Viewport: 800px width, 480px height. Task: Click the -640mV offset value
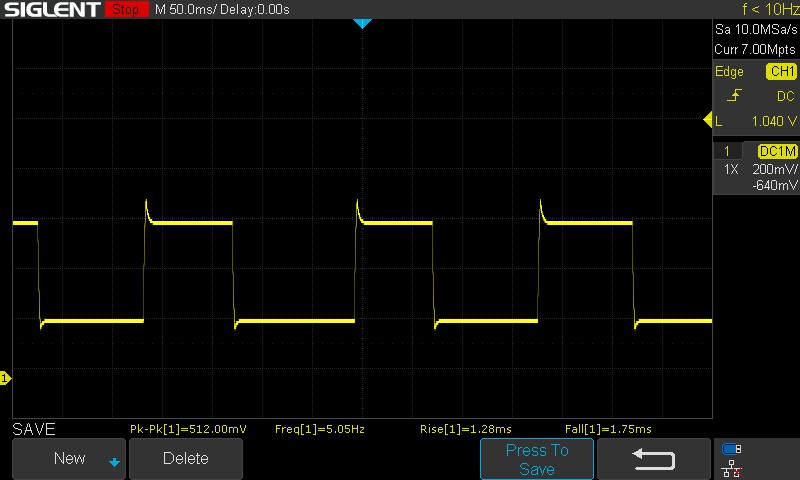(x=774, y=185)
